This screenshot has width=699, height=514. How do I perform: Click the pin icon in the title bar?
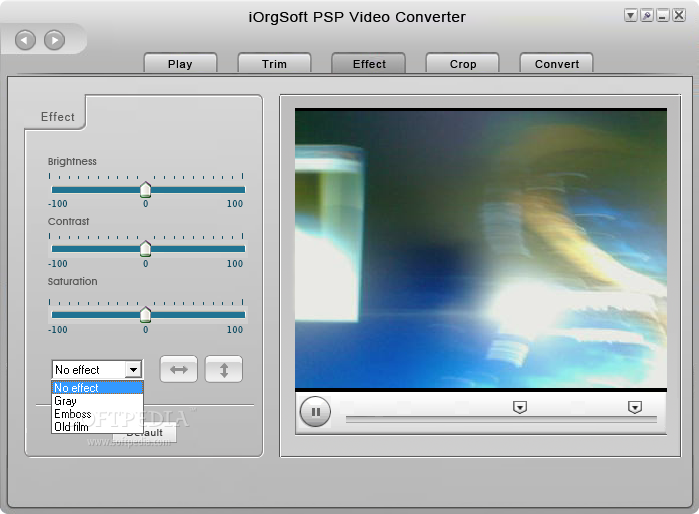point(646,16)
